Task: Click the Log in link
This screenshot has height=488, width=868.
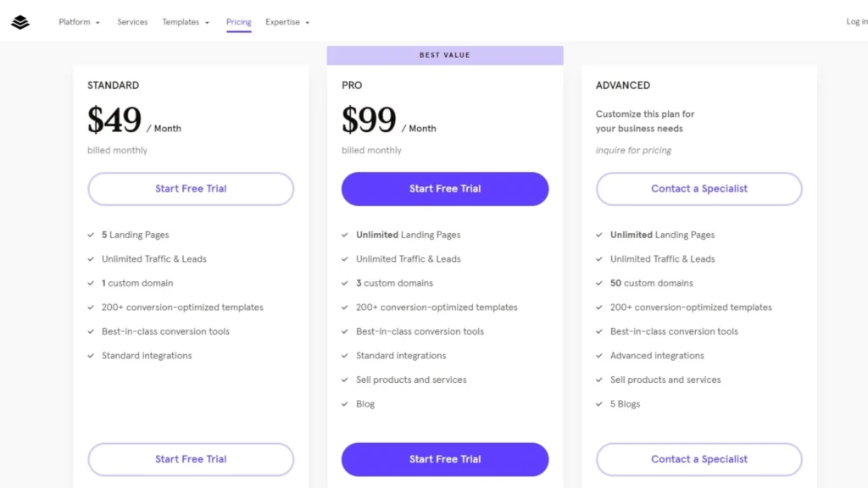Action: coord(858,21)
